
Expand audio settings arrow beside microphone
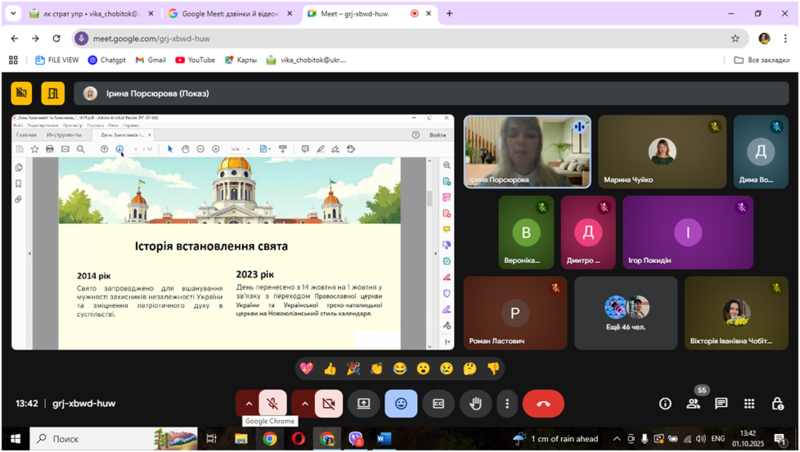[x=249, y=404]
